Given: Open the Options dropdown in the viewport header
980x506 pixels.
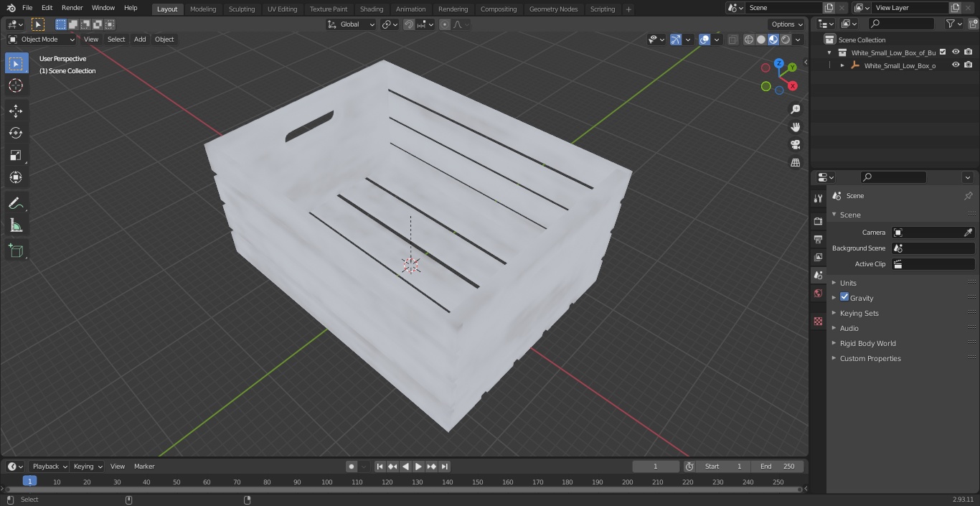Looking at the screenshot, I should [x=787, y=24].
